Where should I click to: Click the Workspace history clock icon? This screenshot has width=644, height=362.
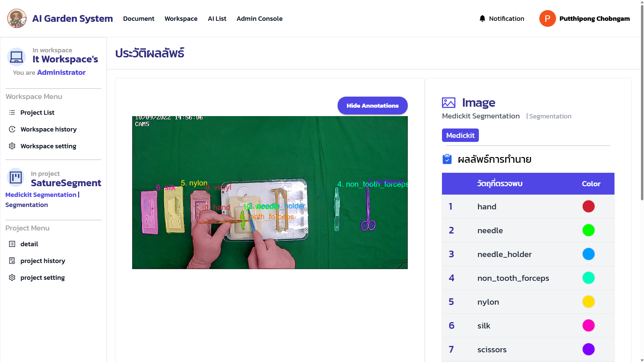12,129
